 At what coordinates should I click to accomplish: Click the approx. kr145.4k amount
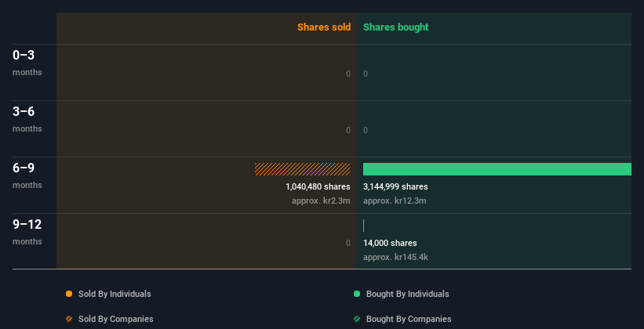[395, 257]
